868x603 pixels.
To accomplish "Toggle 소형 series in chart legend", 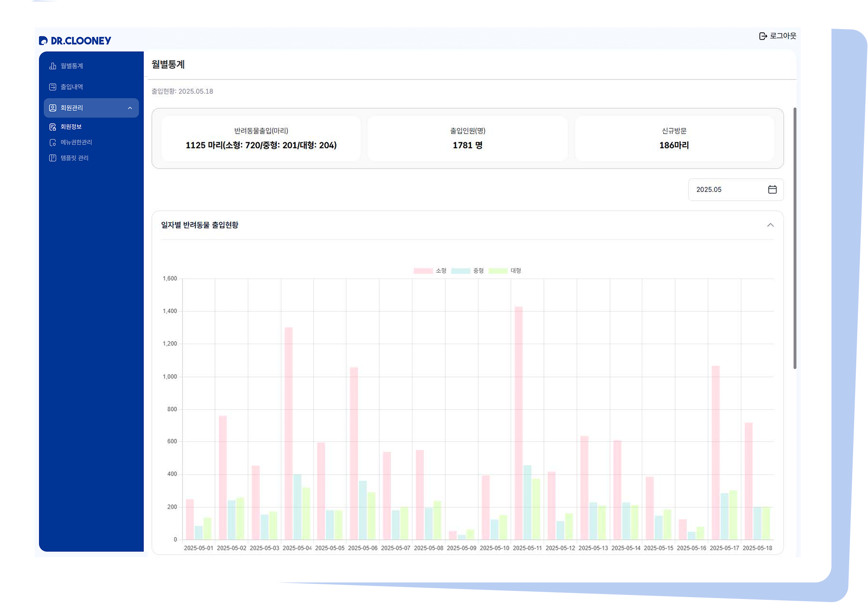I will click(423, 271).
